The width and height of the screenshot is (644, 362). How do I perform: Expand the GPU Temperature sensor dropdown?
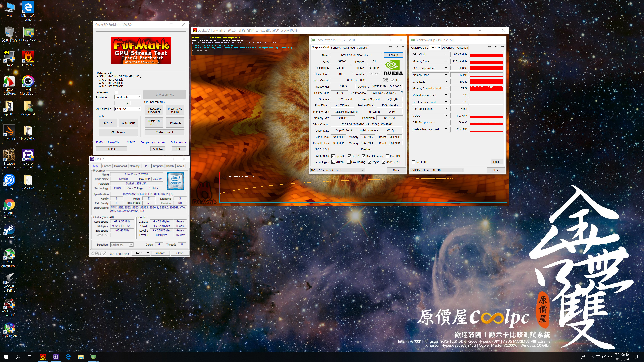(446, 68)
